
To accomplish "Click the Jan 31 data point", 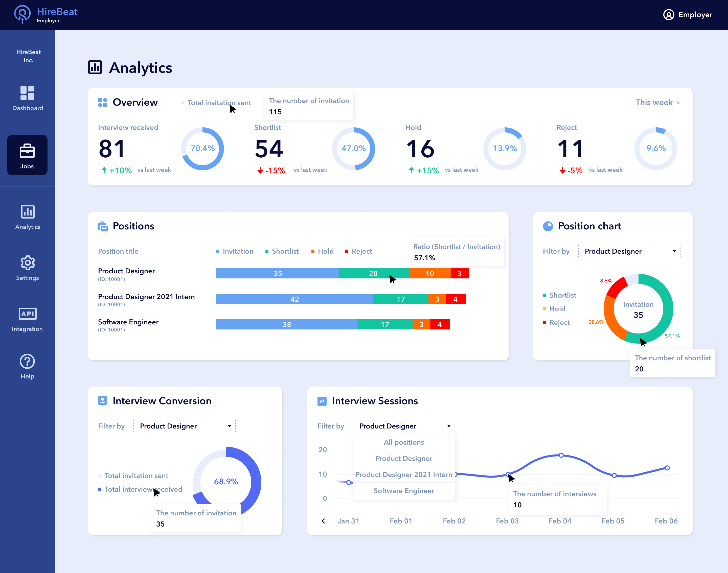I will (349, 482).
